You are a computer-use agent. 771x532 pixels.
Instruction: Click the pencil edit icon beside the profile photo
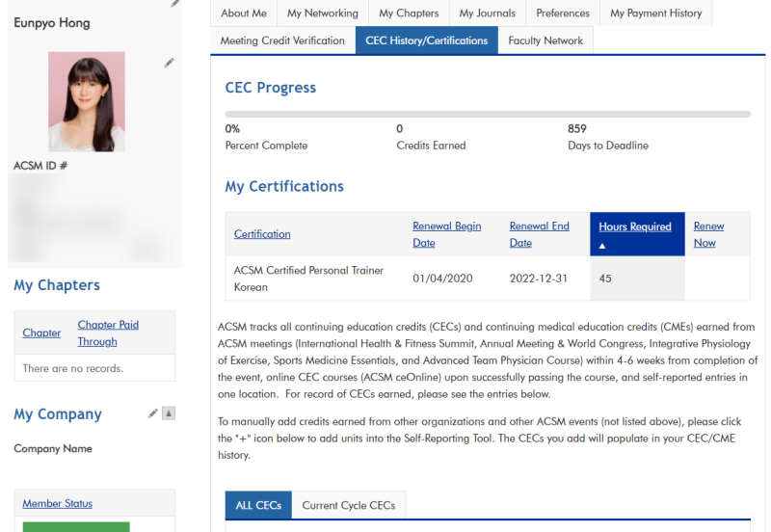tap(169, 63)
